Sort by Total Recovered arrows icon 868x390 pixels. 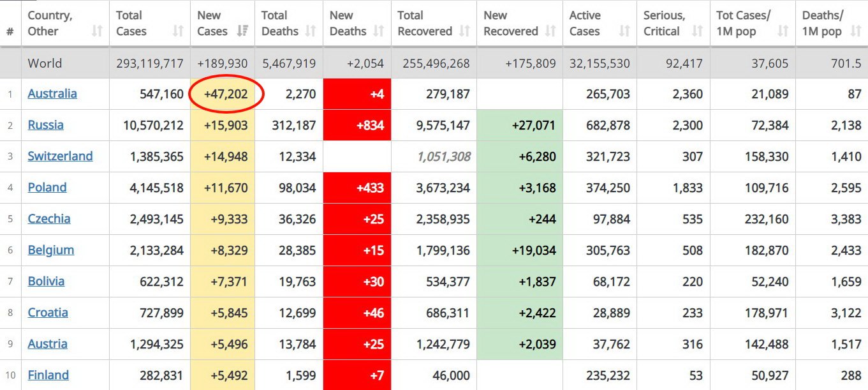464,31
